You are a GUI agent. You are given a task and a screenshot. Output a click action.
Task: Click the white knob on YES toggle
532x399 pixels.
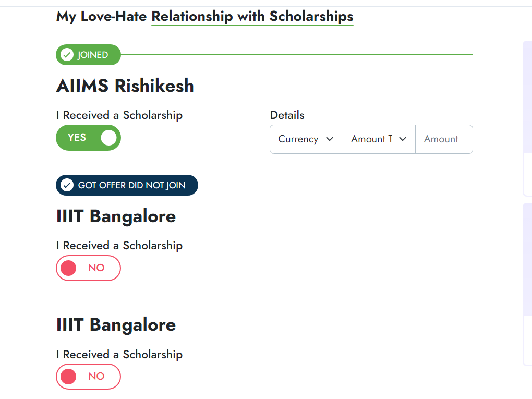tap(108, 138)
